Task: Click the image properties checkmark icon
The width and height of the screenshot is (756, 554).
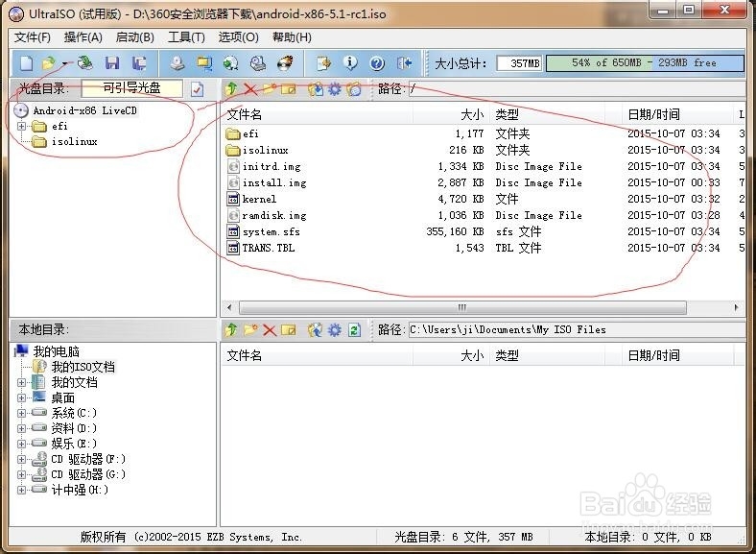Action: pos(198,88)
